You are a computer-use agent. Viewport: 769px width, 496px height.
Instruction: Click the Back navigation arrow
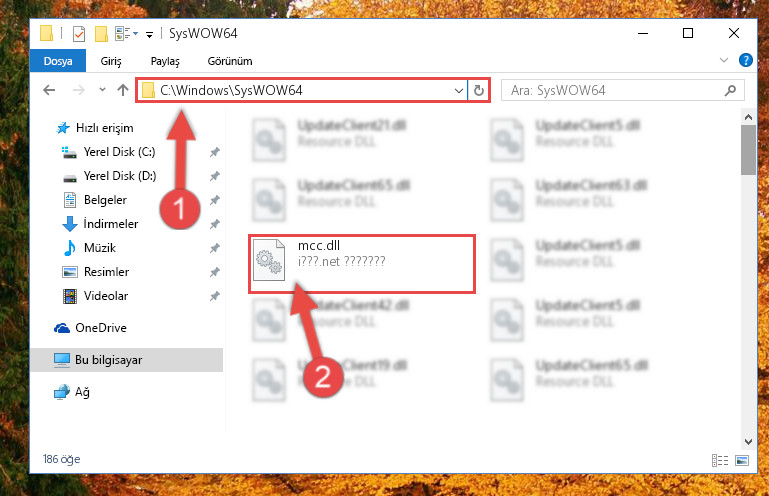point(49,90)
